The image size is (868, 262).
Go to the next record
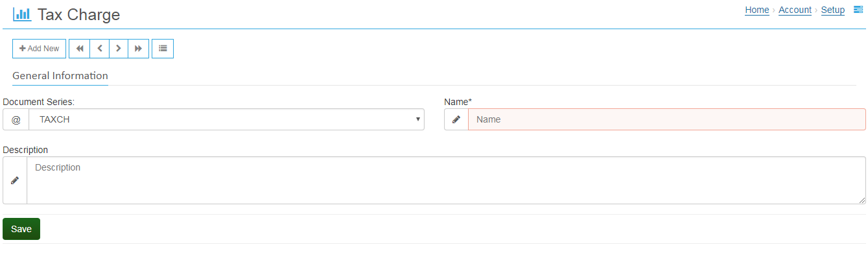119,49
